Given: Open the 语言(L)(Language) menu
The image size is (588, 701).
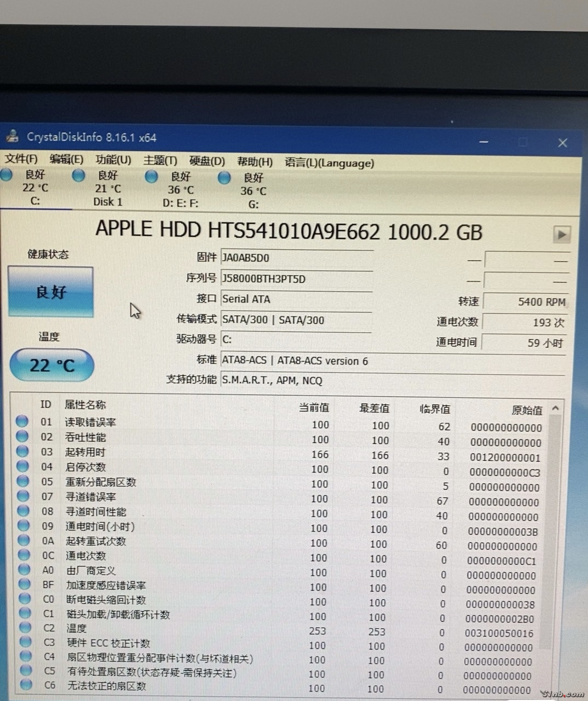Looking at the screenshot, I should pos(329,163).
